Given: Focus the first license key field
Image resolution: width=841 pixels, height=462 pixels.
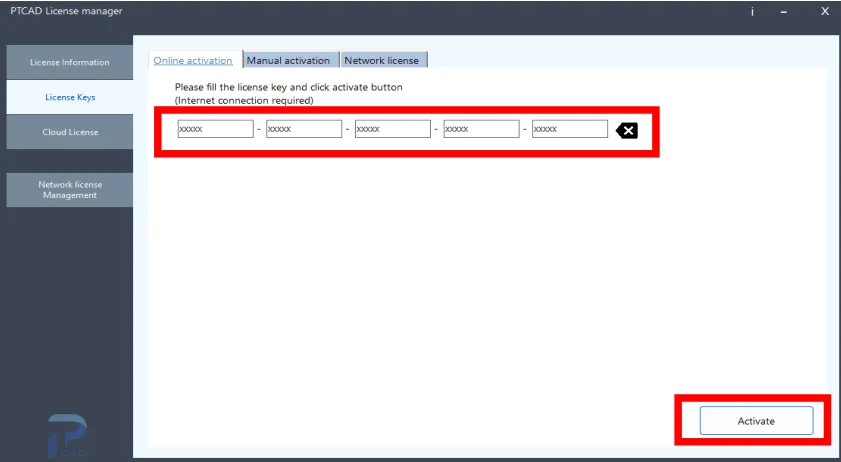Looking at the screenshot, I should (x=216, y=129).
